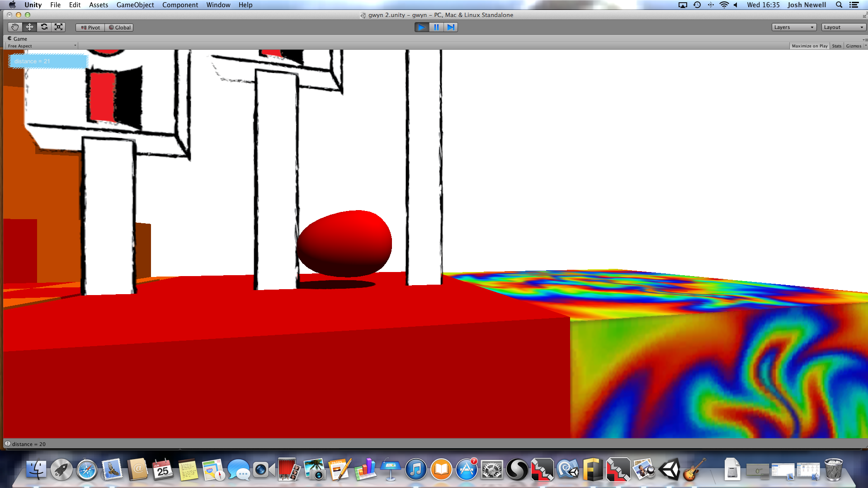Select the Scale tool

pos(59,27)
